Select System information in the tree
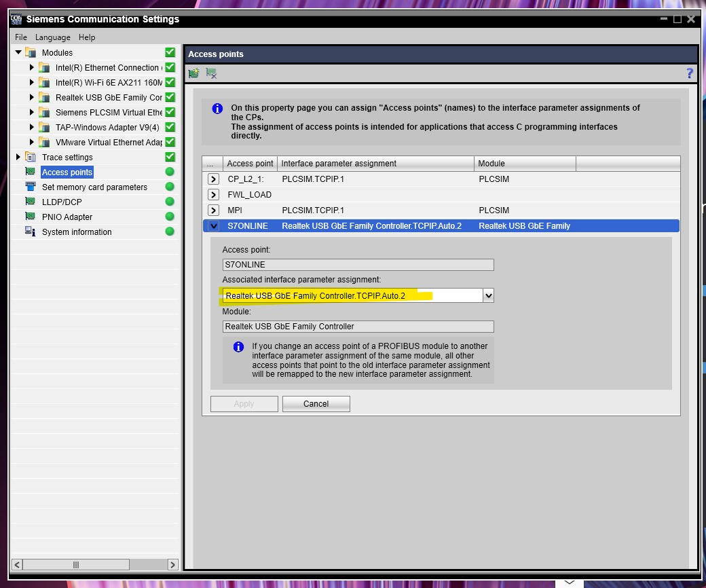The width and height of the screenshot is (706, 588). click(x=77, y=232)
